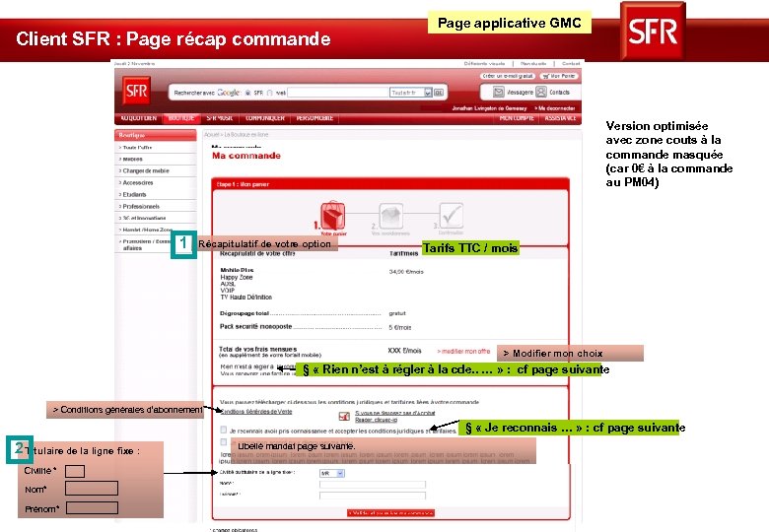Click the step 2 coordonnées icon
The width and height of the screenshot is (769, 532).
point(390,216)
